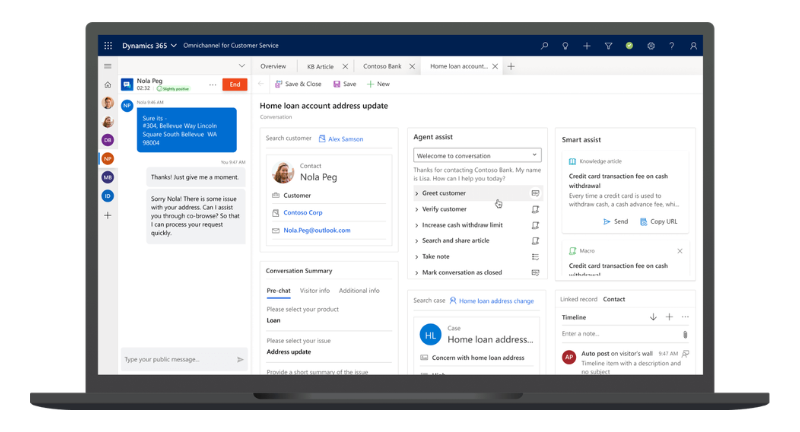Open the lightbulb assistant icon
The width and height of the screenshot is (800, 432).
565,45
